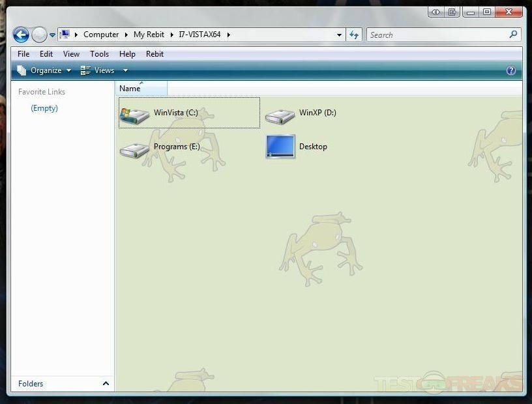Open the Rebit menu
Screen dimensions: 532x404
tap(155, 54)
